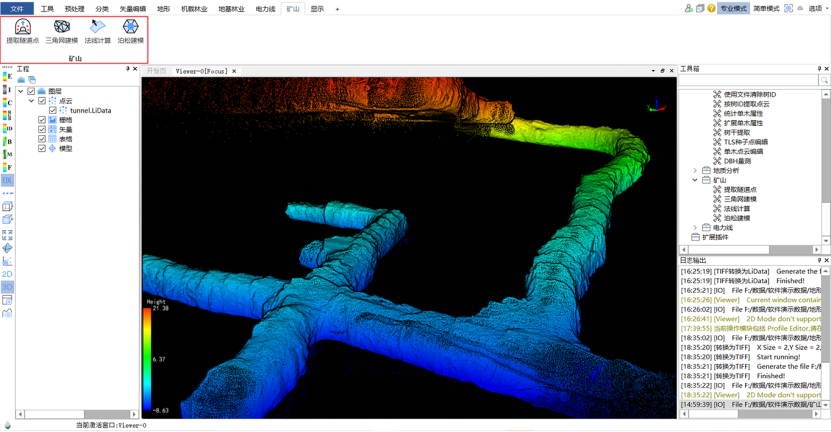Click the zoom to full extent icon
Image resolution: width=831 pixels, height=432 pixels.
[7, 235]
